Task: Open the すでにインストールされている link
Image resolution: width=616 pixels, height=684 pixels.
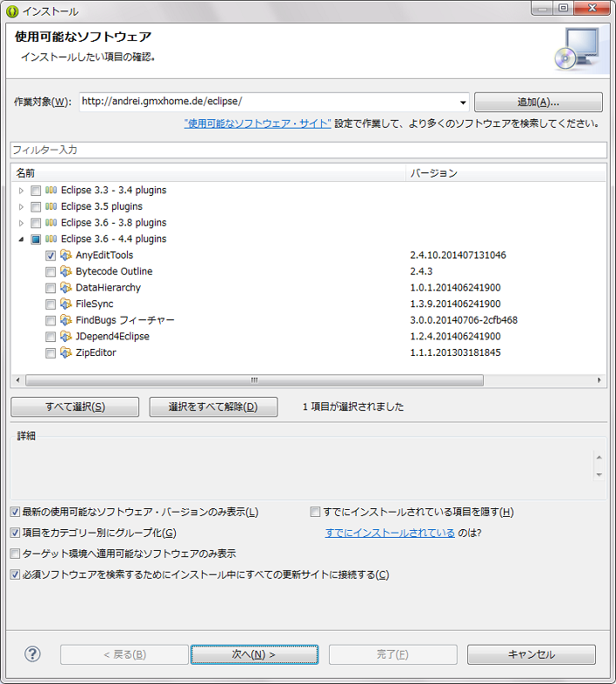Action: (x=390, y=533)
